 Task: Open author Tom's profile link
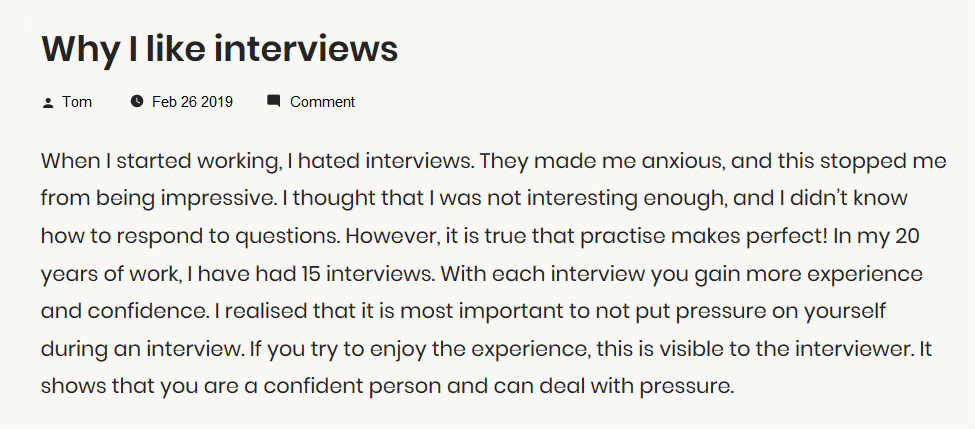77,102
